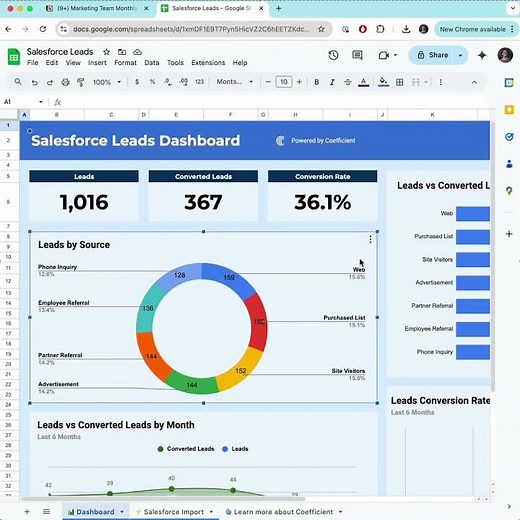Open the Insert menu

tap(97, 63)
